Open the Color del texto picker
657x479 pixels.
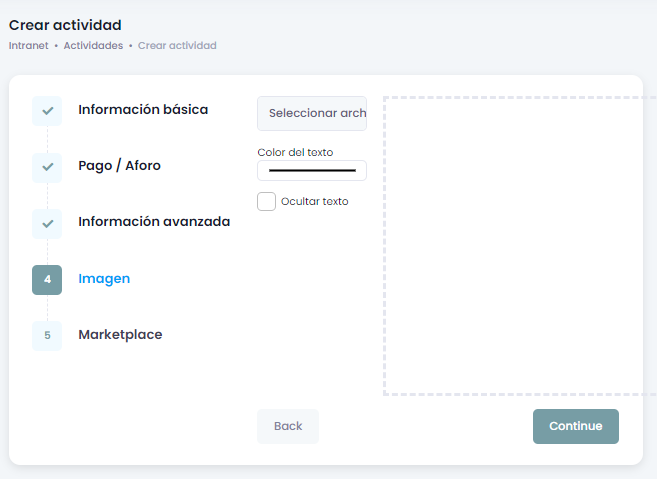[x=311, y=171]
